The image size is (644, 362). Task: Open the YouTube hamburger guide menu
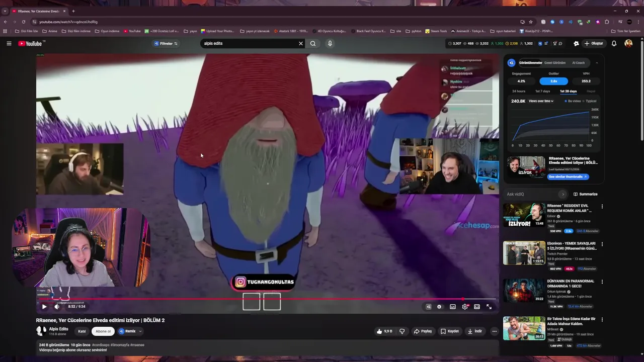click(9, 44)
